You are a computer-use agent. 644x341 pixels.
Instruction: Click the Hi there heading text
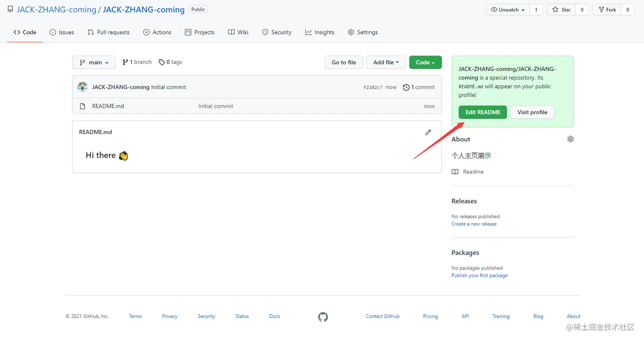click(x=107, y=155)
